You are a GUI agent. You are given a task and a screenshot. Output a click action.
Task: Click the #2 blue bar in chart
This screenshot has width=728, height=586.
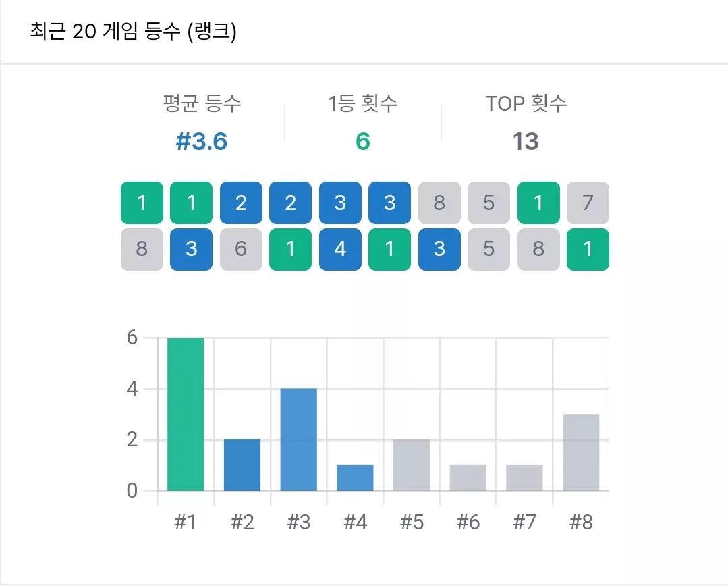coord(242,465)
